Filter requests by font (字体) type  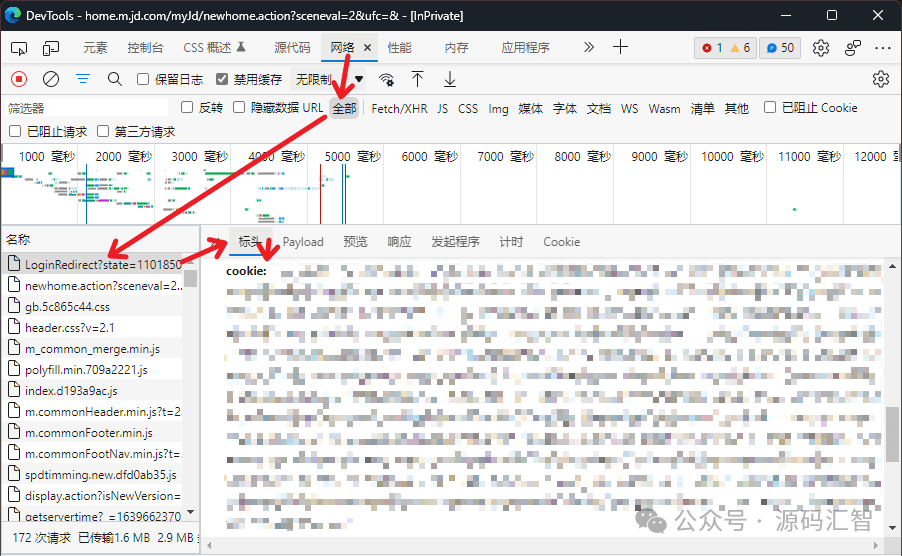point(565,108)
